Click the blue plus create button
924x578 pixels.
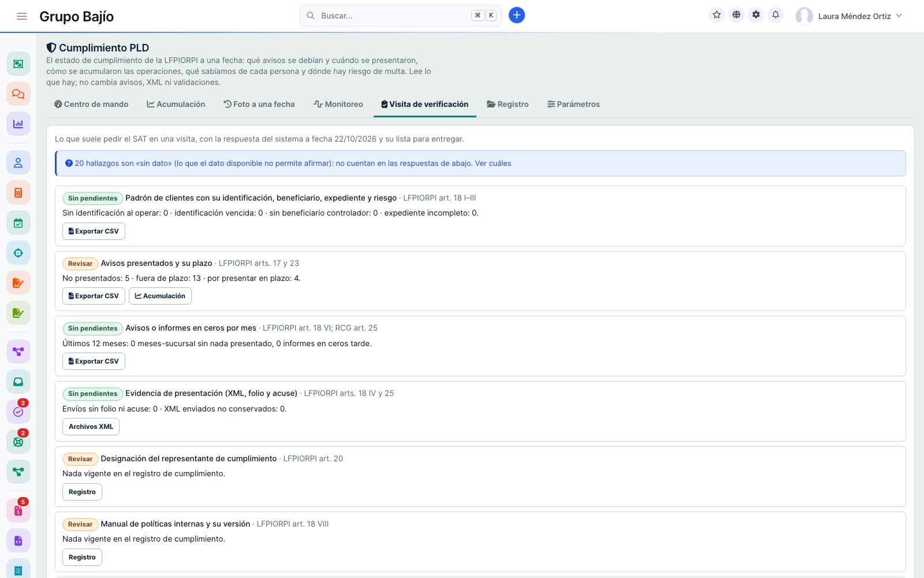click(x=517, y=16)
